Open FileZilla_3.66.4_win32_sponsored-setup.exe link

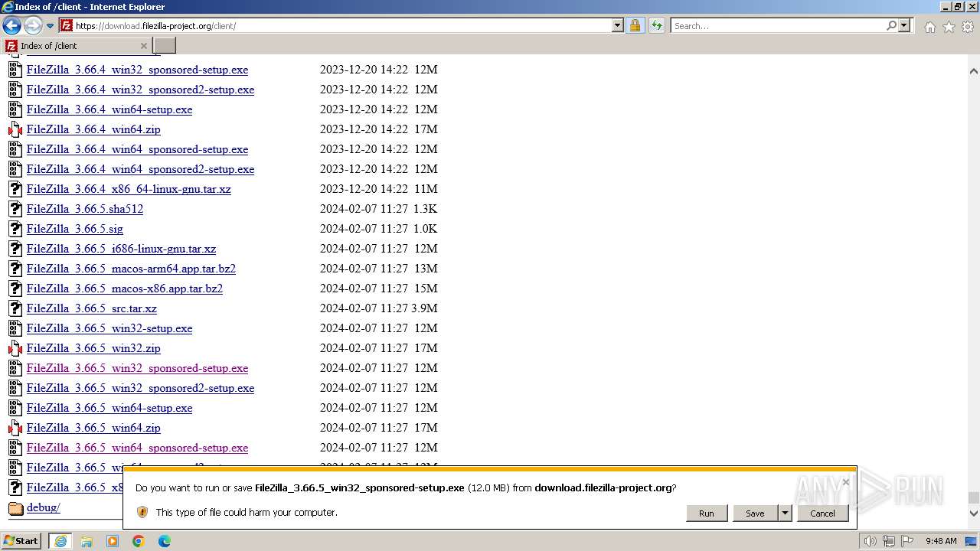pyautogui.click(x=137, y=70)
